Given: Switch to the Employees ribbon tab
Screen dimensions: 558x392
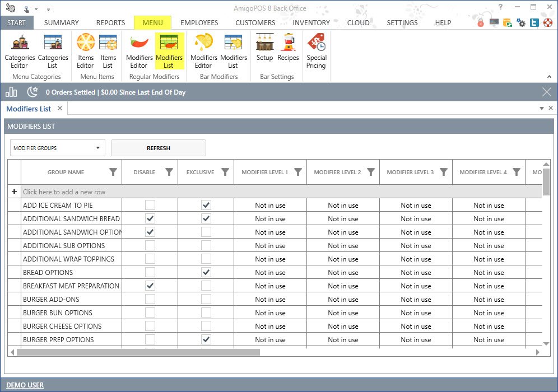Looking at the screenshot, I should coord(199,23).
